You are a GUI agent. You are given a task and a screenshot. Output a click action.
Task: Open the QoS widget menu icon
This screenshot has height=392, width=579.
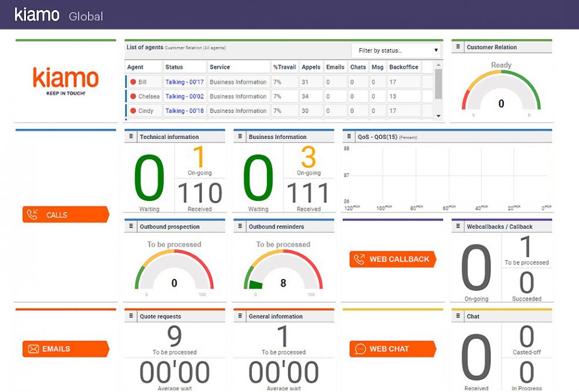click(x=349, y=137)
